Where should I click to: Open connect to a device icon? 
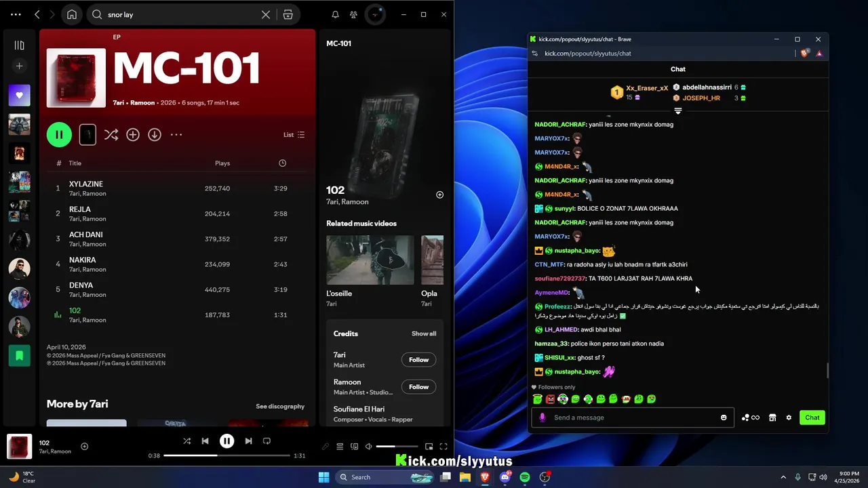point(354,446)
